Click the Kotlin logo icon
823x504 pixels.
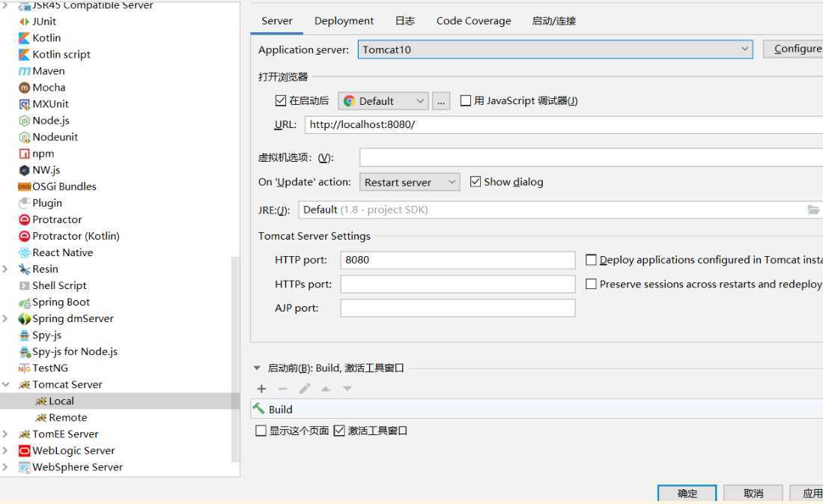click(x=24, y=37)
